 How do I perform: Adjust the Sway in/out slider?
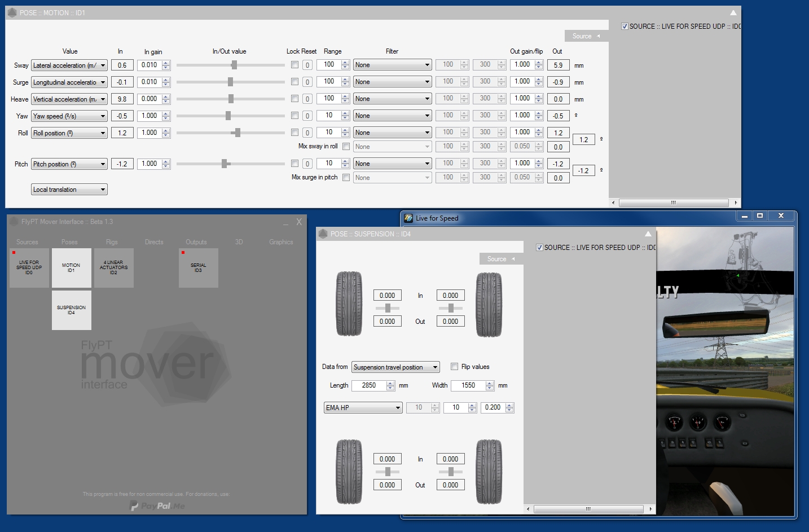234,65
